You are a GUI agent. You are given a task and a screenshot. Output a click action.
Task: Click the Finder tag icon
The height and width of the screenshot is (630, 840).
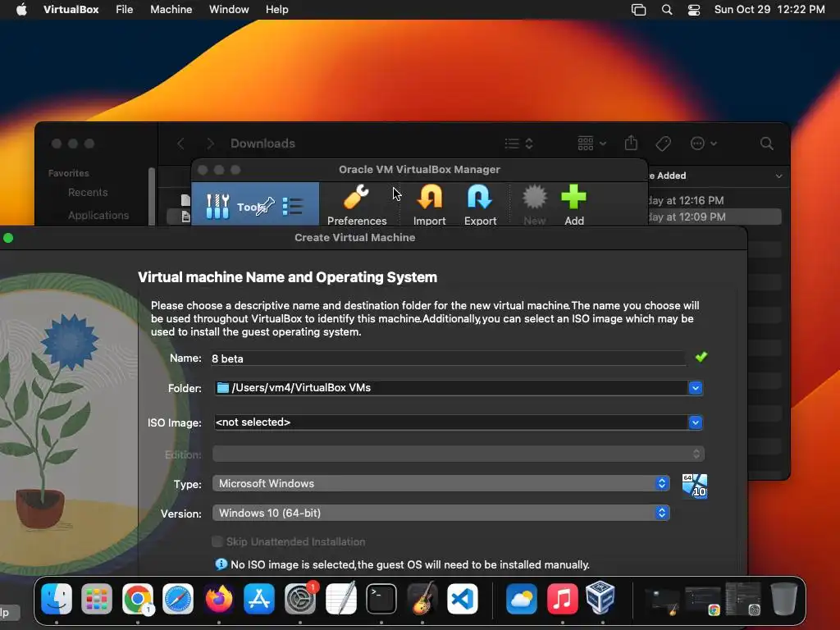click(x=663, y=144)
